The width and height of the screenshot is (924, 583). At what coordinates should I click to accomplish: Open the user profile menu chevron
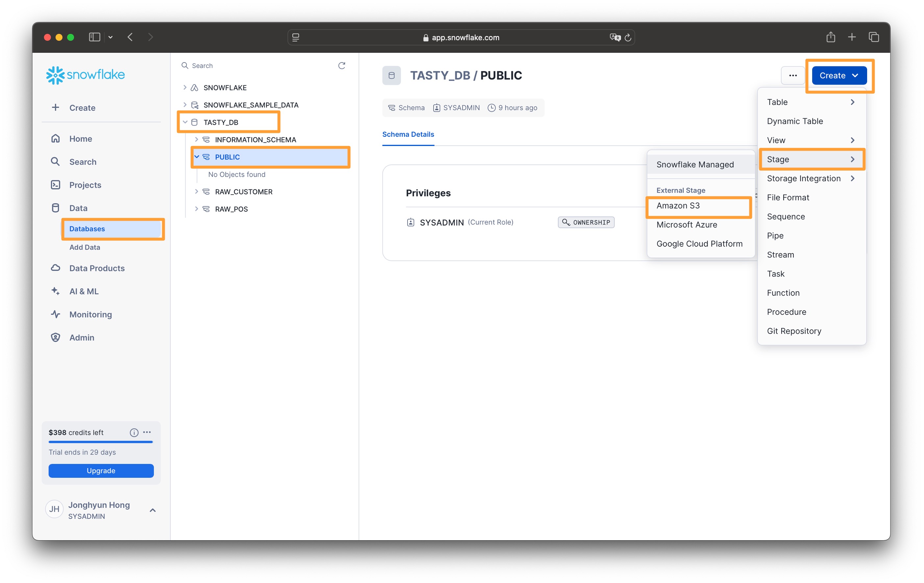[152, 510]
